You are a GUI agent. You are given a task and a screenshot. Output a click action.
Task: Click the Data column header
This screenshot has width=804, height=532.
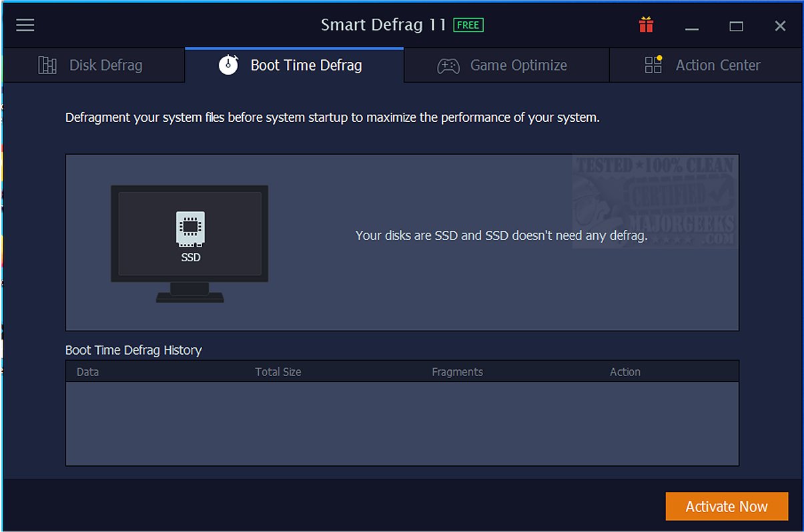[87, 372]
